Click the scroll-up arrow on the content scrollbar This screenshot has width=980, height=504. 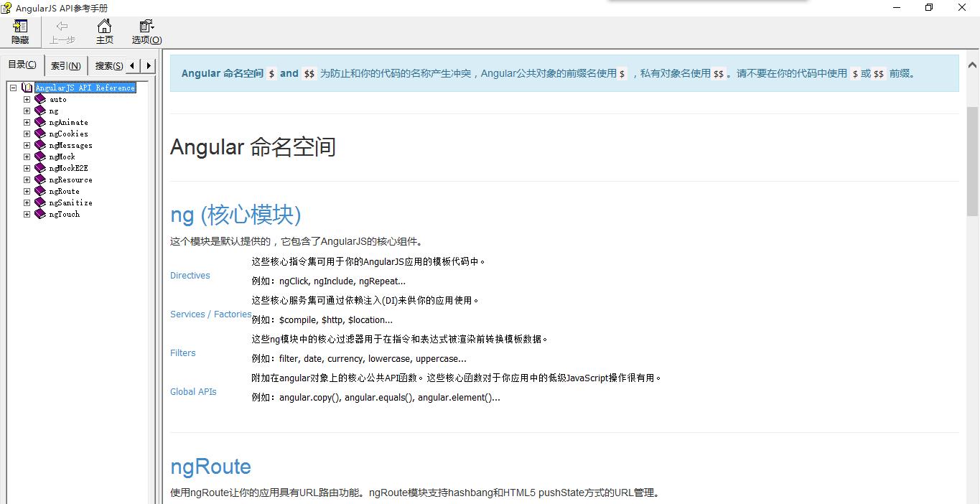click(972, 64)
